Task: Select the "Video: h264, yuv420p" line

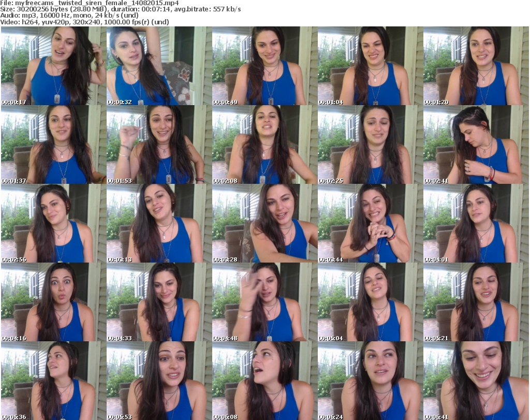Action: pos(84,22)
